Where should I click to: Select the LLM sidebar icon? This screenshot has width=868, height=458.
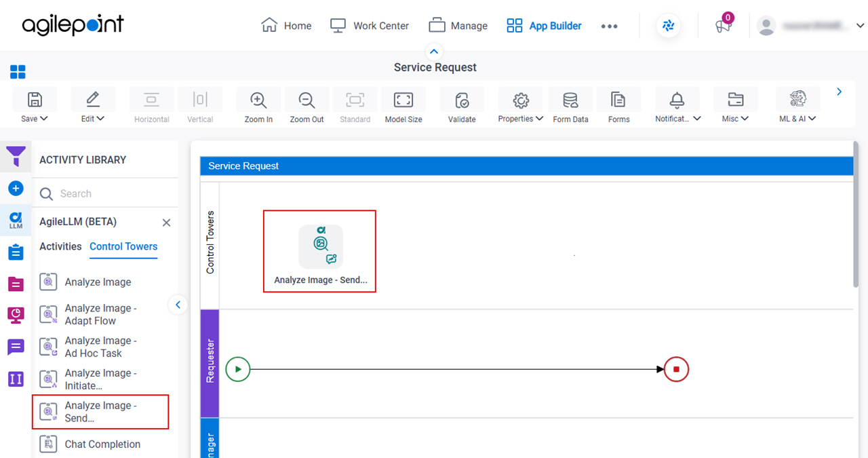pyautogui.click(x=16, y=220)
